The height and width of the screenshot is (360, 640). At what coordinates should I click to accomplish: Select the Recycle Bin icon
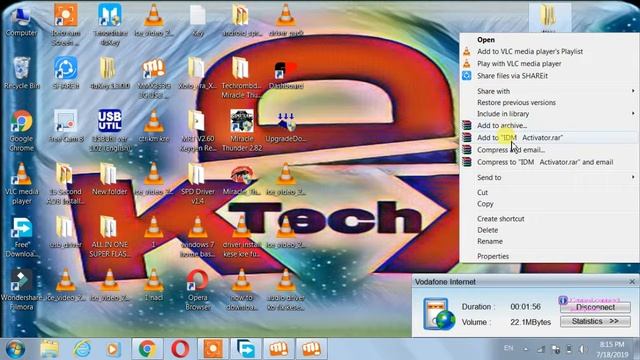pyautogui.click(x=21, y=73)
